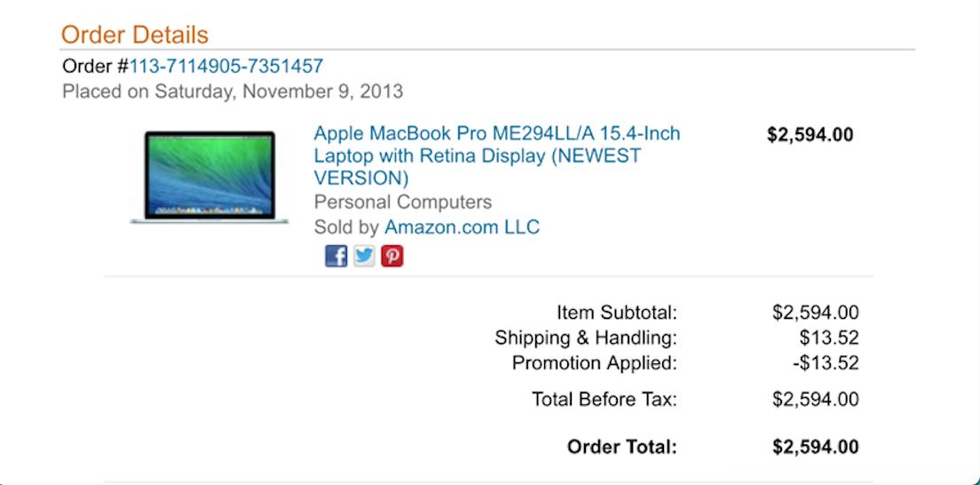Screen dimensions: 980x485
Task: Visit the Amazon.com LLC seller link
Action: tap(462, 227)
